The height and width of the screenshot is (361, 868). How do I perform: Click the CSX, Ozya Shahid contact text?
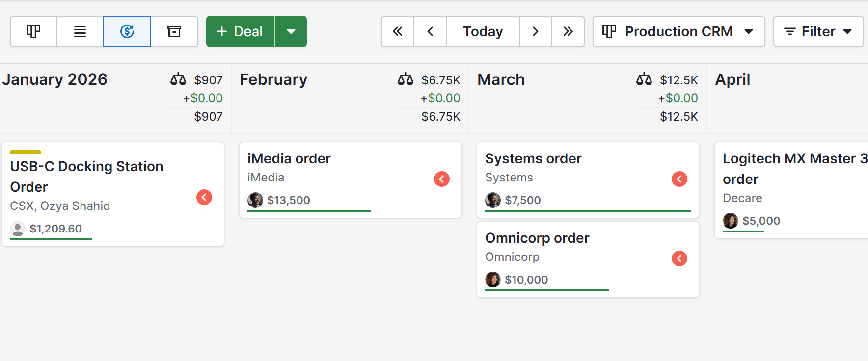point(60,206)
